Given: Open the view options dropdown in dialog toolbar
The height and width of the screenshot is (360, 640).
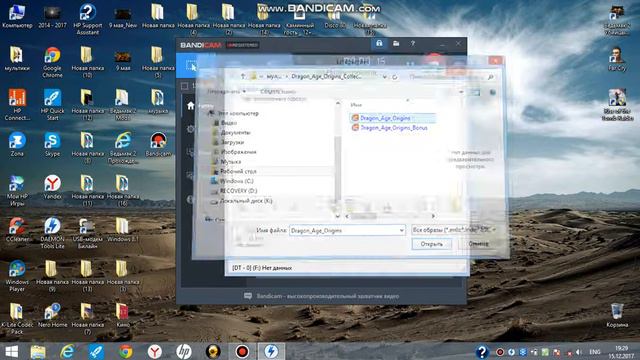Looking at the screenshot, I should 461,92.
